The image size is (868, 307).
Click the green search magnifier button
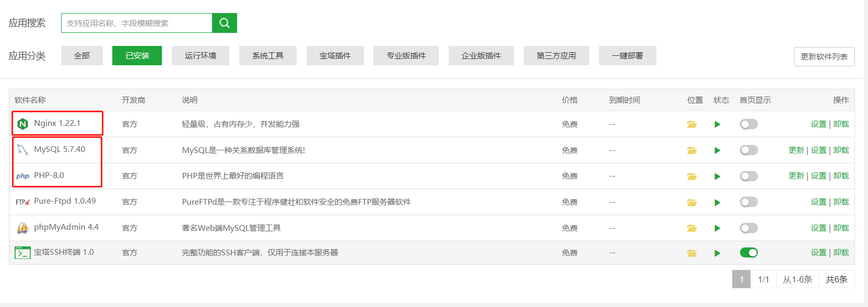coord(225,23)
